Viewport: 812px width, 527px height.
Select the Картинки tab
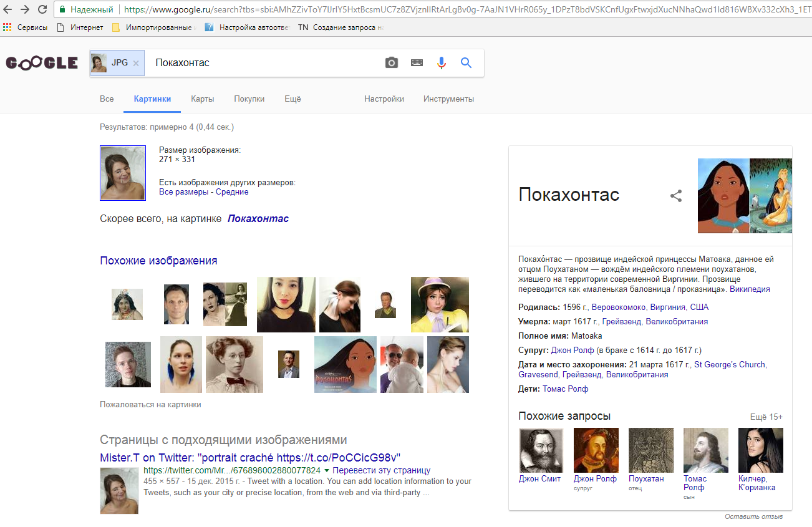point(152,99)
